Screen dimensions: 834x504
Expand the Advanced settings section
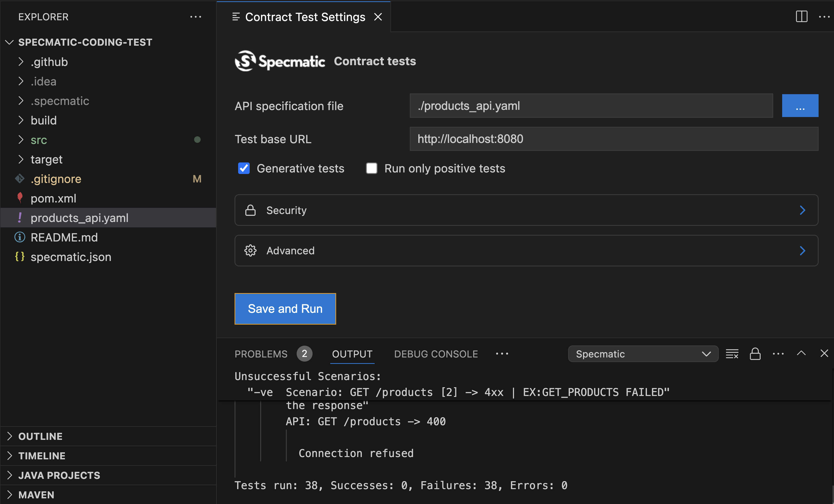(x=526, y=250)
